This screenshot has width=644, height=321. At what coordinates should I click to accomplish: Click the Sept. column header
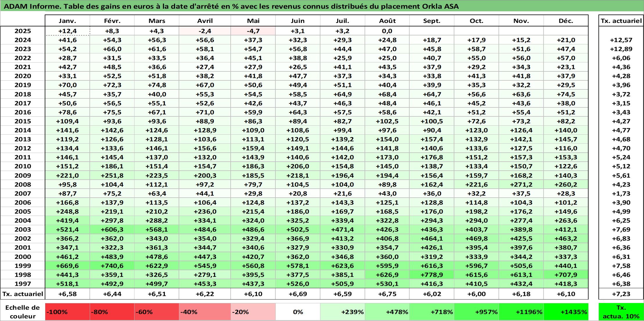click(x=432, y=21)
